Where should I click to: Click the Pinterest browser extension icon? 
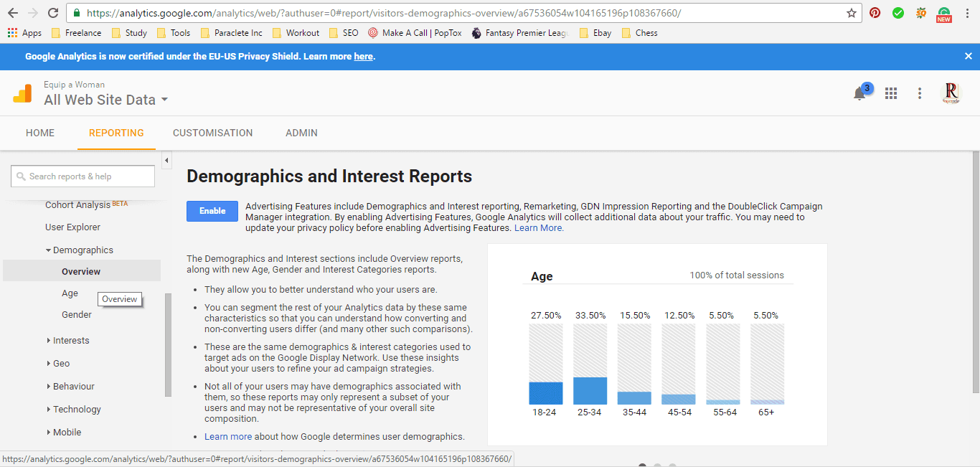click(x=875, y=12)
